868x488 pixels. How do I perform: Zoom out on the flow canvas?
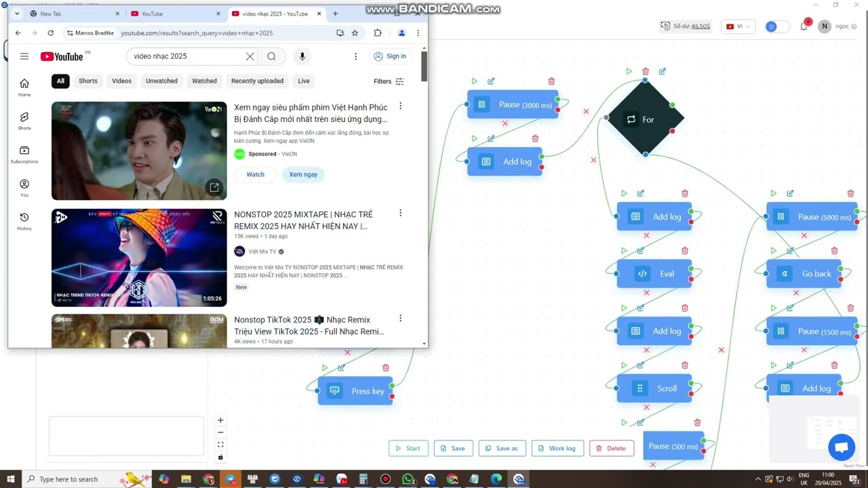(220, 432)
